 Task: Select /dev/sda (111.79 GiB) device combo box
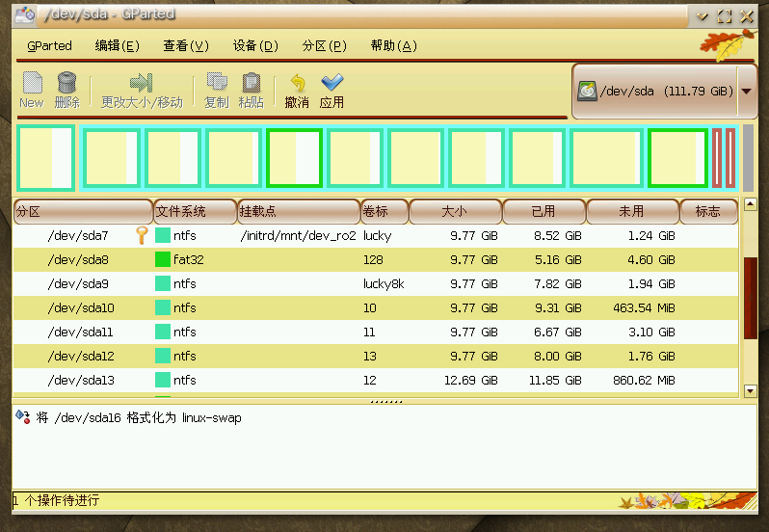pyautogui.click(x=664, y=92)
